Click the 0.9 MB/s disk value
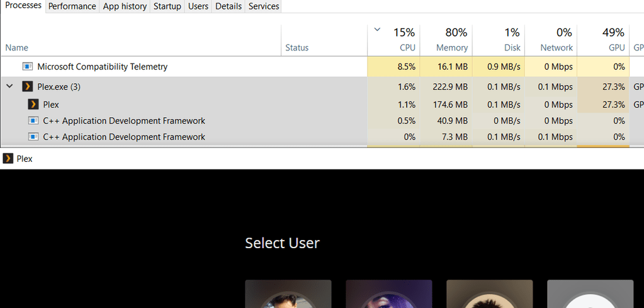644x308 pixels. [504, 67]
